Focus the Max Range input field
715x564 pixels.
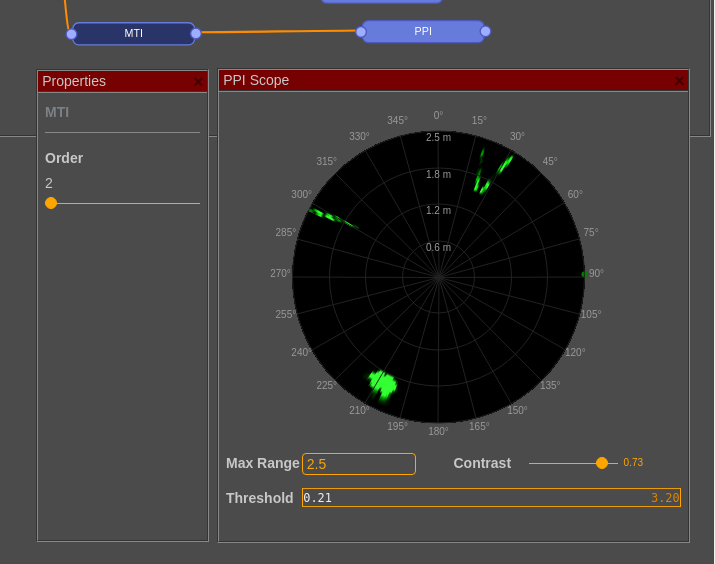[x=358, y=464]
